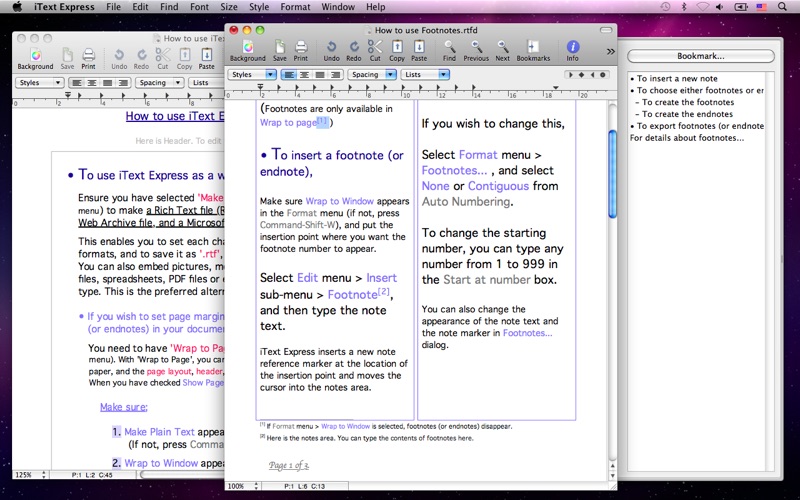Center text in Footnotes window

tap(304, 74)
